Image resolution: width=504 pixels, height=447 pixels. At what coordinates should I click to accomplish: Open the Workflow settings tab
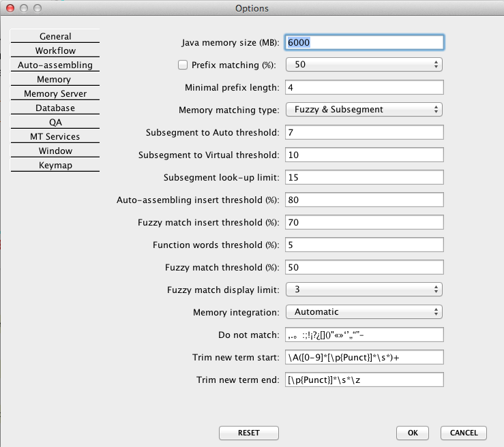[55, 50]
